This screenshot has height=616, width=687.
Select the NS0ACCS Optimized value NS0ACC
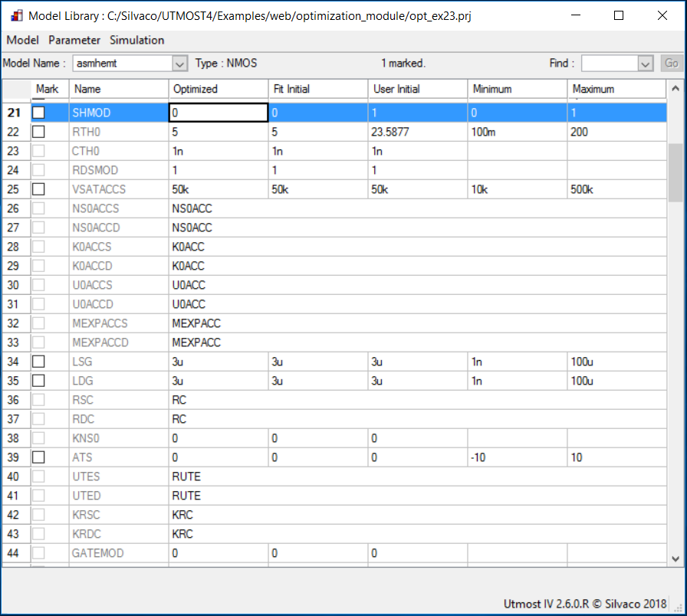[x=418, y=208]
